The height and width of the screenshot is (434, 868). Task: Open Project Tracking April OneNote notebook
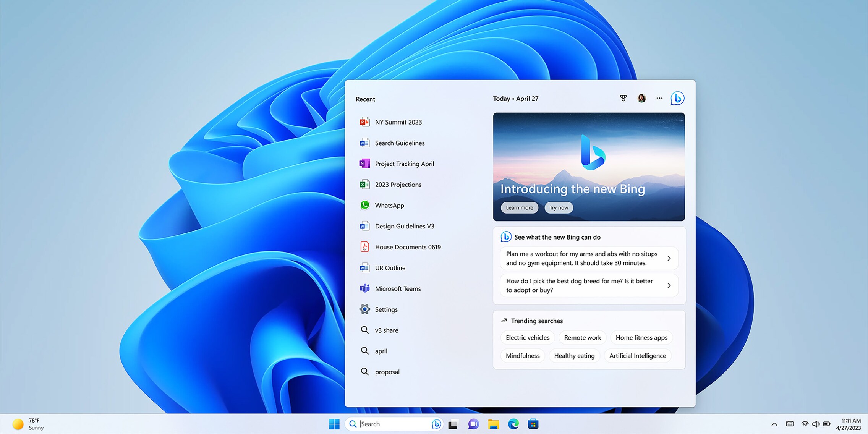[405, 164]
